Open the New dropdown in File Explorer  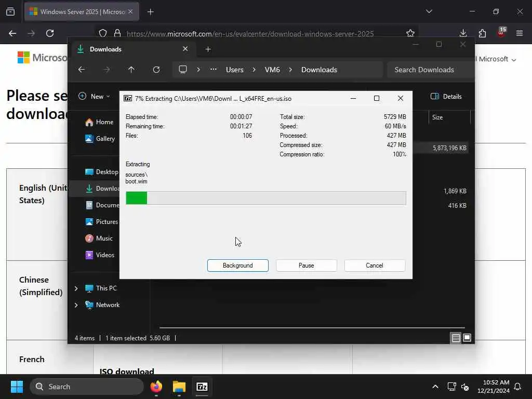coord(94,96)
